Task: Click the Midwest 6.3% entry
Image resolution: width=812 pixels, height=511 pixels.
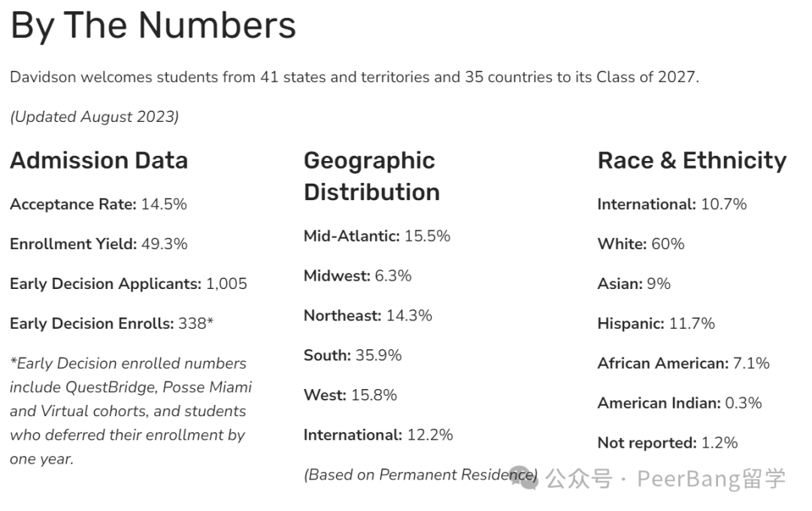Action: pos(357,275)
